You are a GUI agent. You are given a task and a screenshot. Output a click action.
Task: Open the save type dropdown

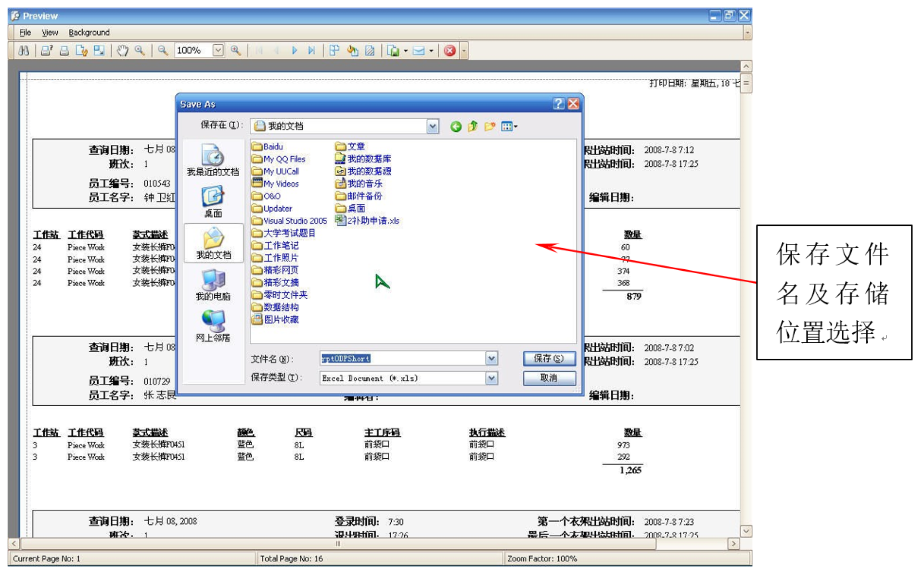click(x=491, y=378)
